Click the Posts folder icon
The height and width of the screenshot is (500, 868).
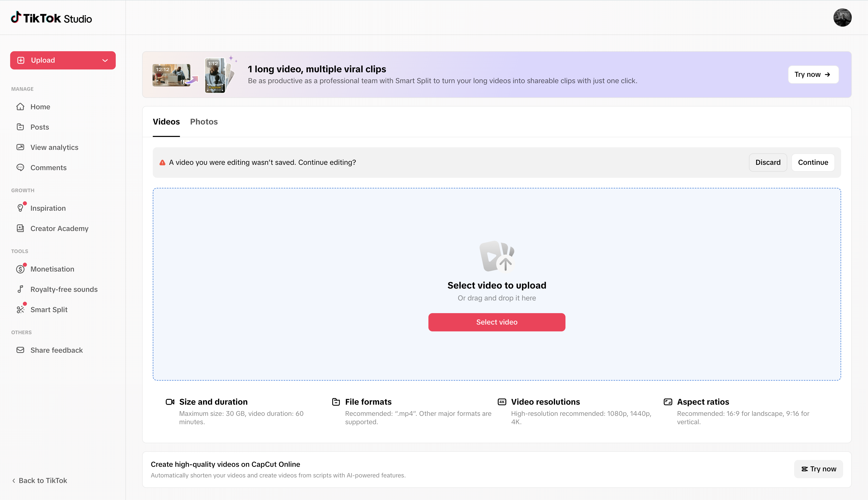(x=20, y=127)
